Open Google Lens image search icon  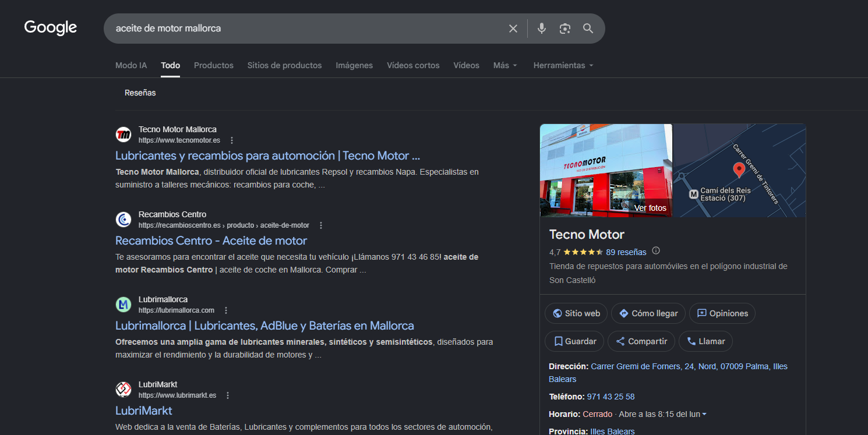pyautogui.click(x=564, y=29)
